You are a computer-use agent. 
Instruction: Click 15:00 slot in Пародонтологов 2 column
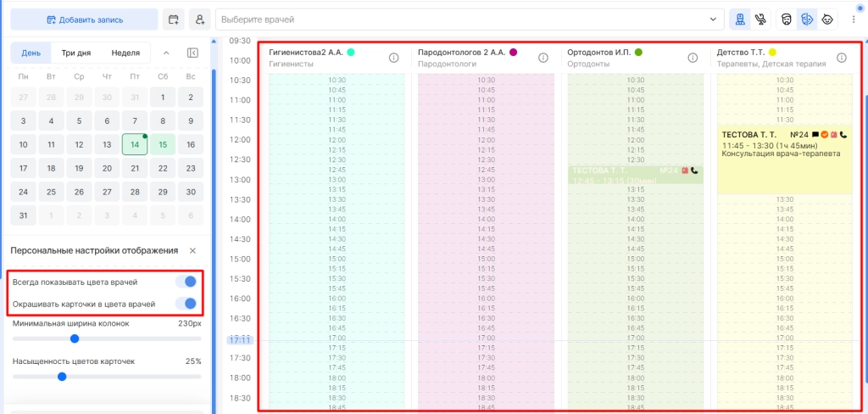(x=486, y=259)
